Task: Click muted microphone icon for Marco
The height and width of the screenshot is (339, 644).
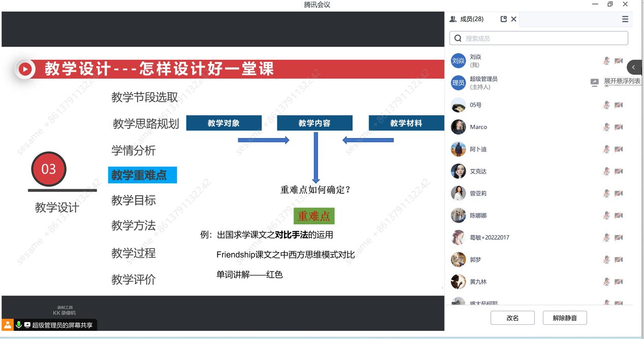Action: point(606,127)
